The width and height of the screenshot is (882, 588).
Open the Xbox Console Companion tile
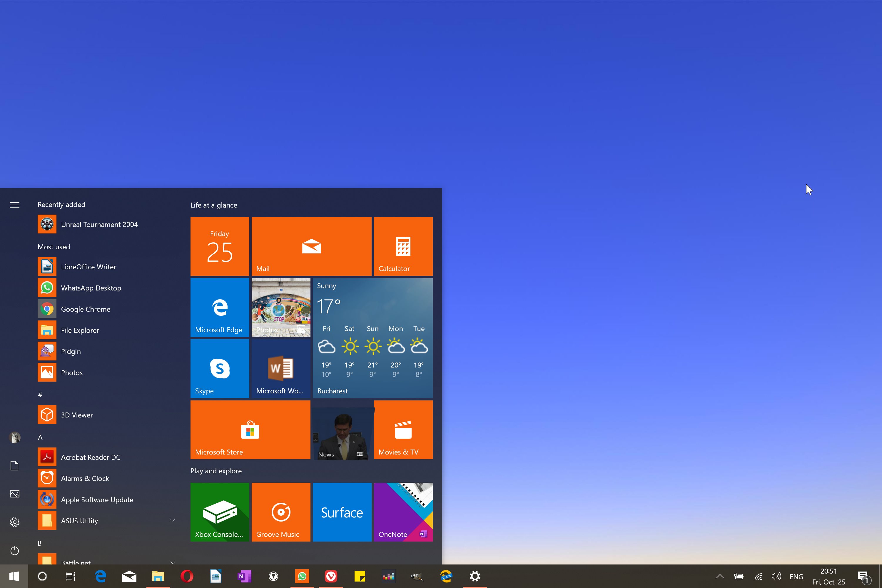(x=220, y=512)
